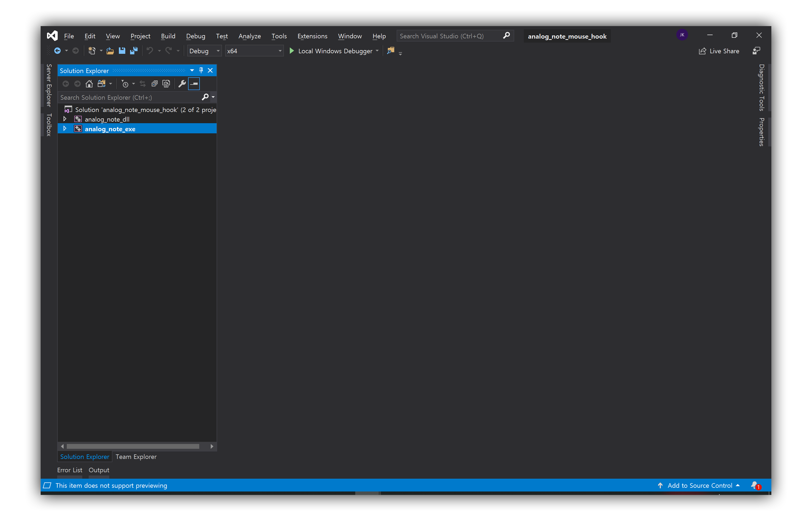Click the Open File folder icon

110,51
